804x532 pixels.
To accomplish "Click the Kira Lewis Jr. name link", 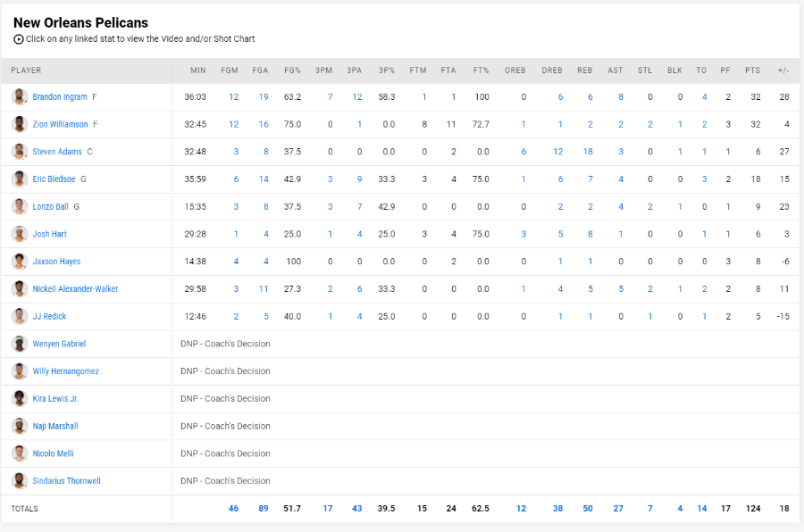I will coord(55,398).
